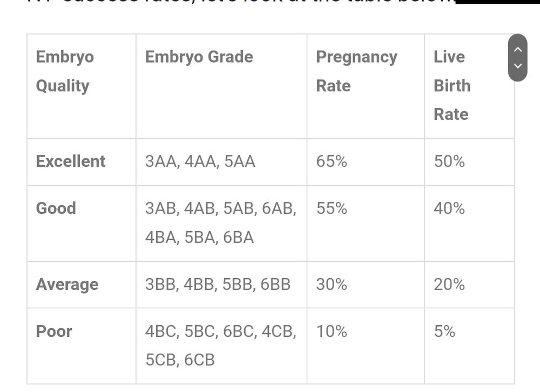This screenshot has width=540, height=392.
Task: Select the Good row label
Action: pyautogui.click(x=56, y=208)
